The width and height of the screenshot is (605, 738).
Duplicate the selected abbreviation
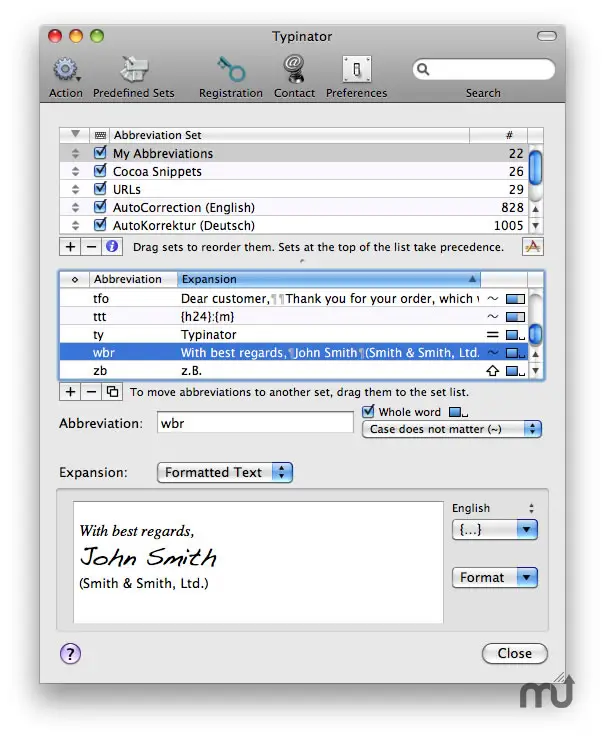[x=112, y=392]
